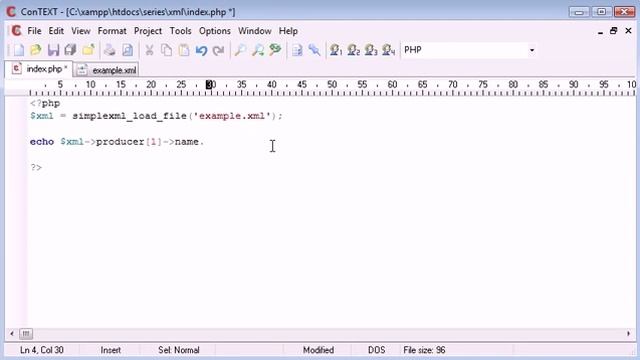Click the Insert mode status entry
This screenshot has height=360, width=640.
click(111, 350)
